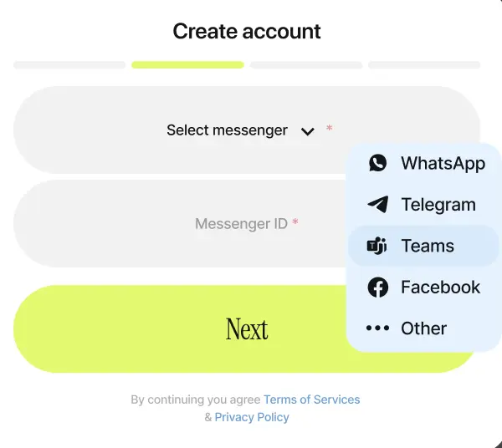502x448 pixels.
Task: Click the three-dots Other icon
Action: 378,328
